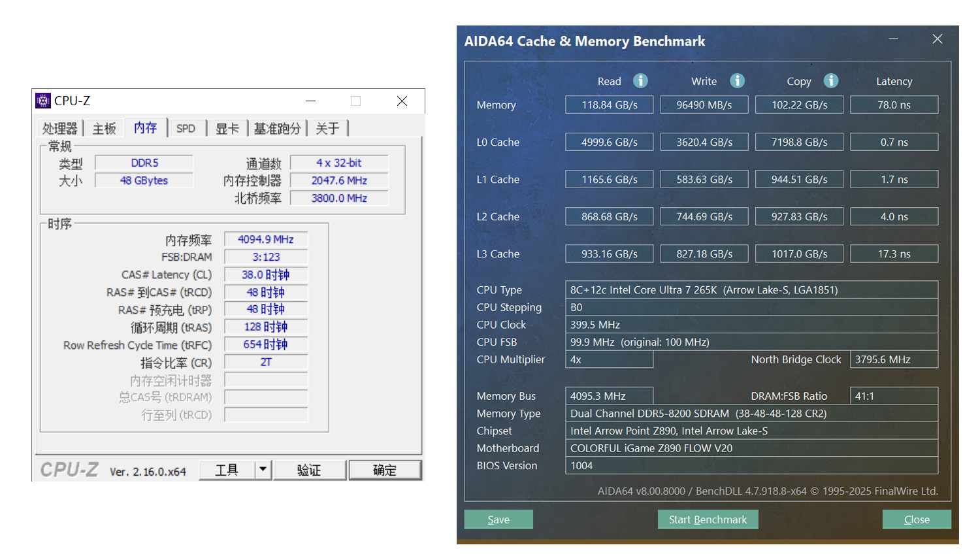Click the L1 Cache Read value 1165.6 GB/s
Screen dimensions: 980x560
pyautogui.click(x=610, y=179)
